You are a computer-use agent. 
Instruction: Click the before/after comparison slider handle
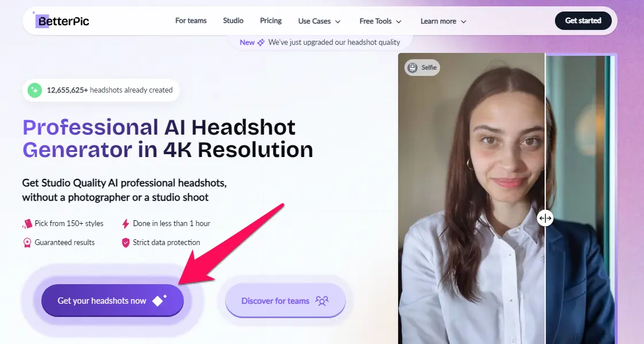point(545,218)
